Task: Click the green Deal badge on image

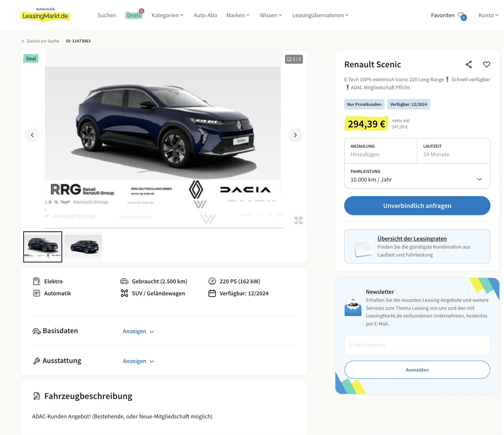Action: click(x=31, y=58)
